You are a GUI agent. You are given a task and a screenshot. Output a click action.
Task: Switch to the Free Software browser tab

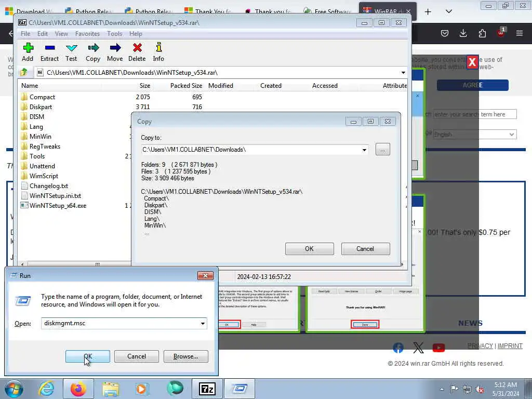[x=327, y=11]
